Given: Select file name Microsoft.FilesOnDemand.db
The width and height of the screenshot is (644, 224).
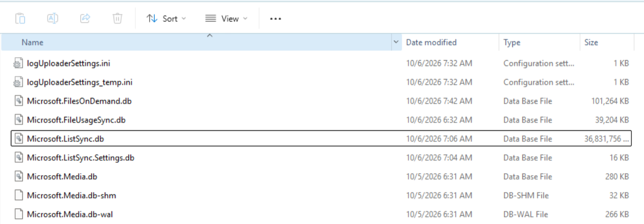Looking at the screenshot, I should pos(80,101).
